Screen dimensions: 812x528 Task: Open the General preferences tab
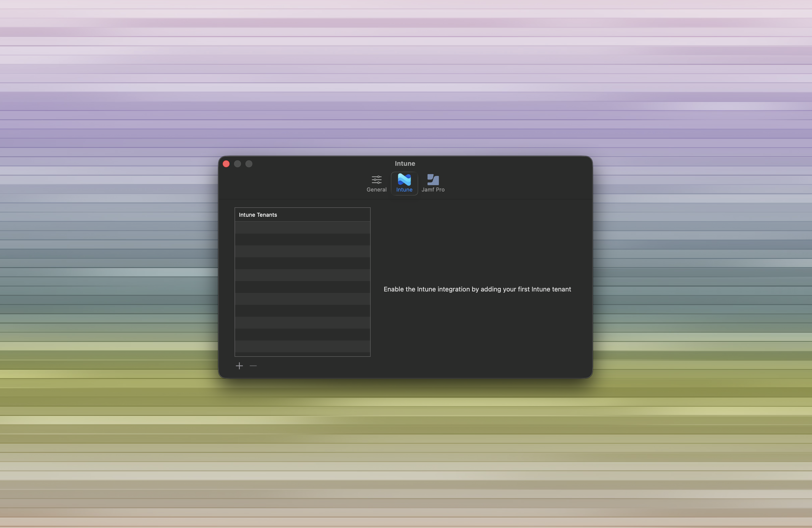(376, 184)
